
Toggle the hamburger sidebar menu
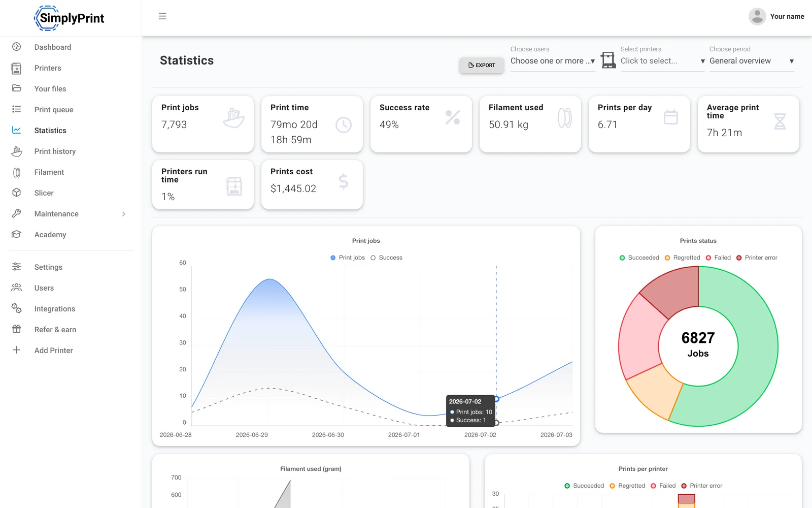pyautogui.click(x=162, y=16)
